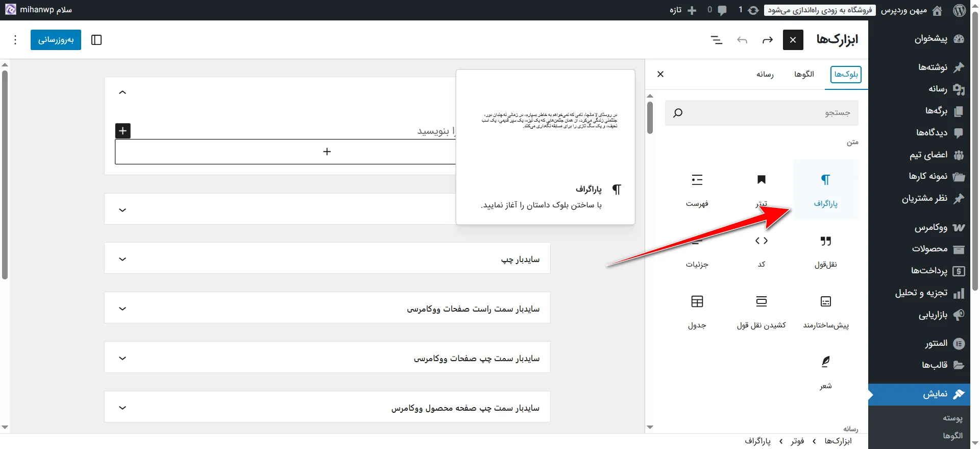Collapse the first open widget area
The height and width of the screenshot is (449, 980).
click(x=122, y=92)
